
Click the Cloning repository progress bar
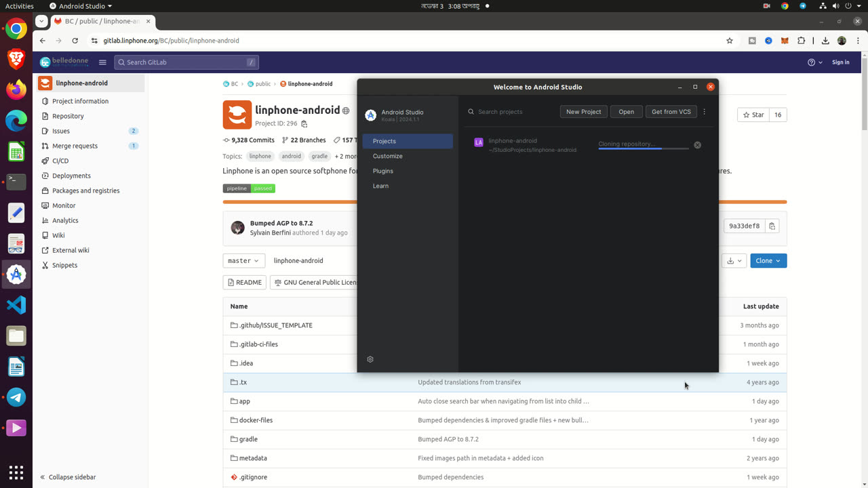coord(644,148)
